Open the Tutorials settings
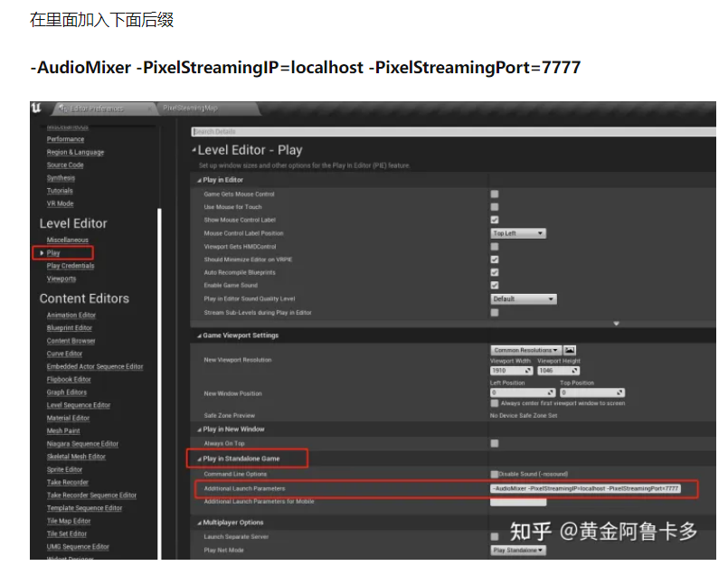728x585 pixels. click(x=60, y=191)
